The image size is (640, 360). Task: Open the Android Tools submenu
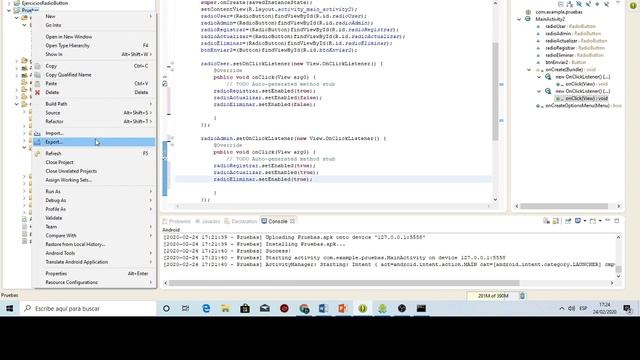pos(94,253)
